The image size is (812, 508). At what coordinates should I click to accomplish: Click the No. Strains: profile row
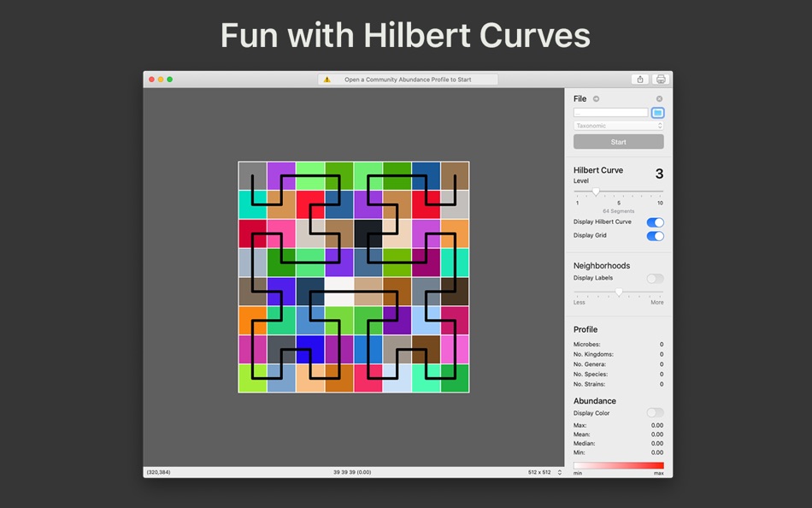(618, 384)
